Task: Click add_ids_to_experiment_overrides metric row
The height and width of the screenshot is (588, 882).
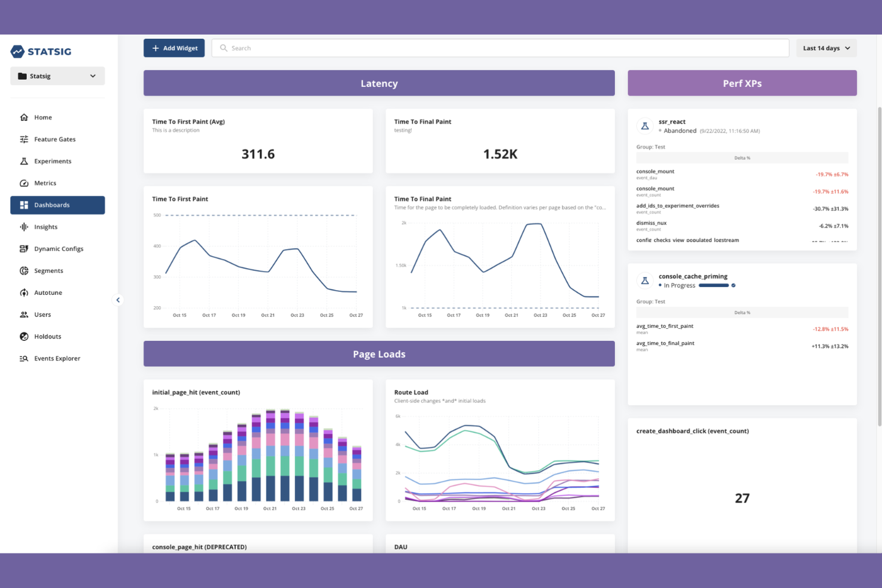Action: point(742,209)
